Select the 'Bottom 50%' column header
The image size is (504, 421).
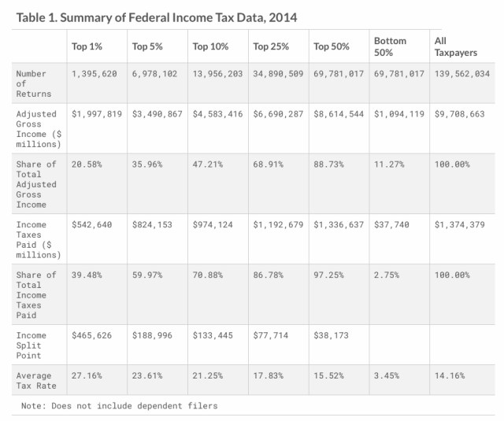(390, 46)
